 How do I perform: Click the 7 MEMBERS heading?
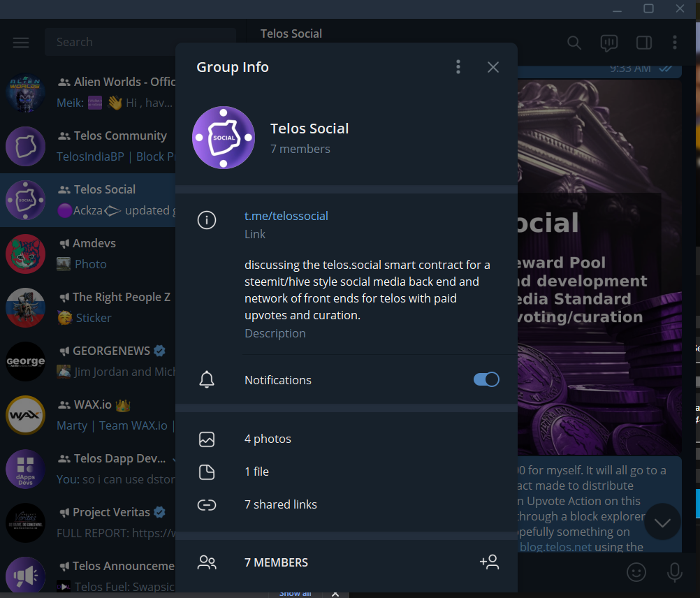point(277,562)
